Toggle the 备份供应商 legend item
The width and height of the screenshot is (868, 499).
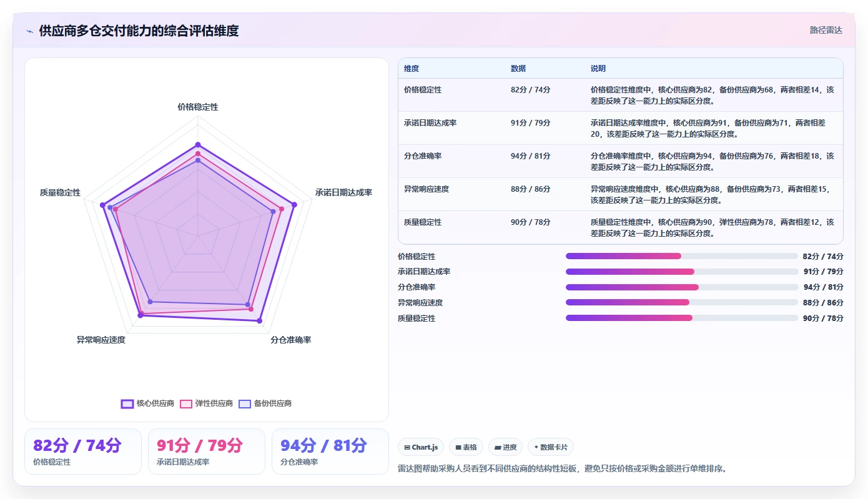tap(265, 403)
